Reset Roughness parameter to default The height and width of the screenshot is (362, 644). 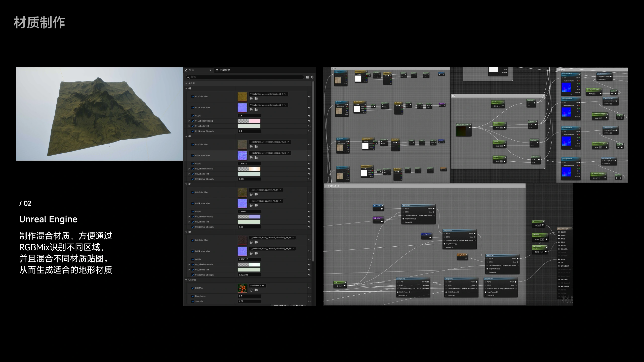pos(309,296)
